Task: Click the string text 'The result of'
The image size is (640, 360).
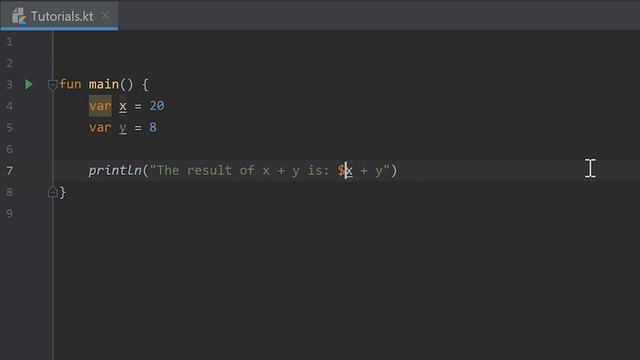Action: [x=206, y=170]
